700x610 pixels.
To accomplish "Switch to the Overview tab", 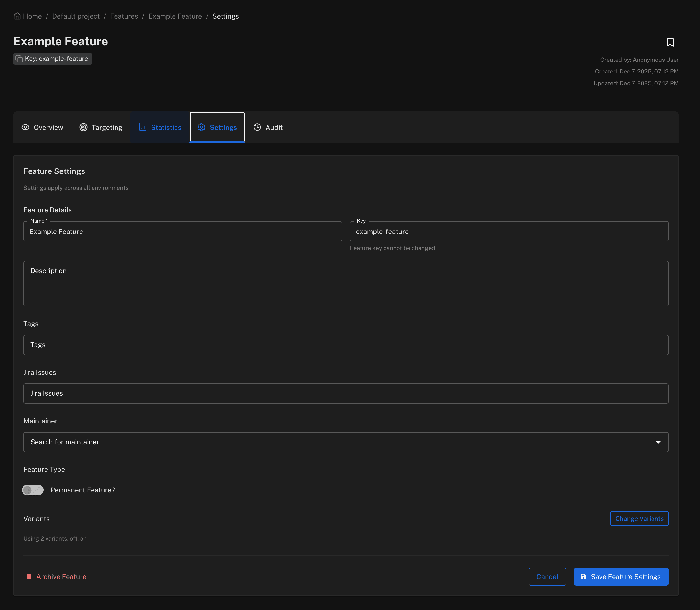I will [x=42, y=127].
